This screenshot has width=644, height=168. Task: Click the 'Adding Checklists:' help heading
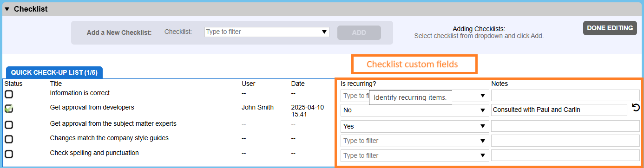479,29
